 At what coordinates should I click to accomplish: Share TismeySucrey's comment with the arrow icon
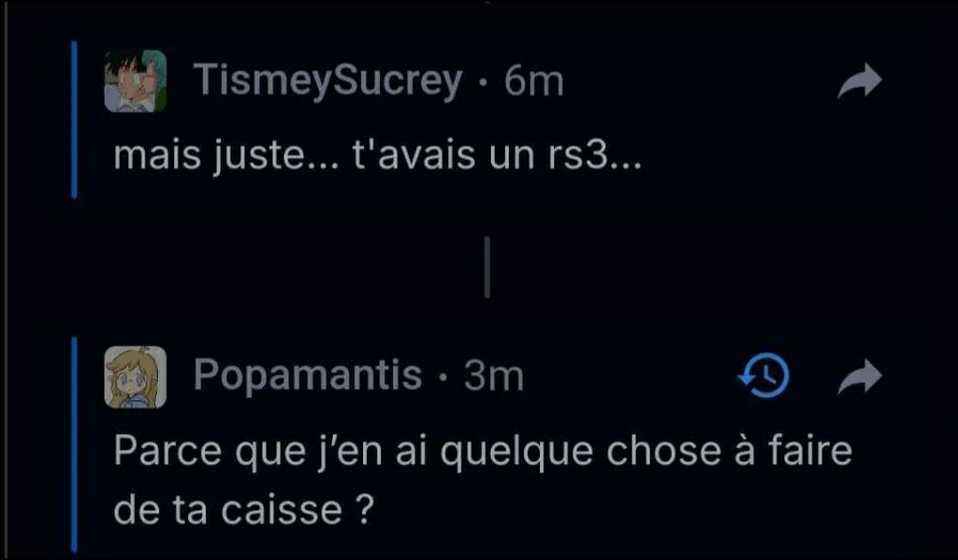[x=860, y=81]
